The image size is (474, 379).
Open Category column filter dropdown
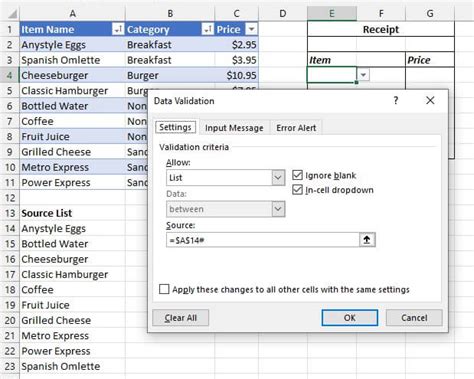coord(208,29)
